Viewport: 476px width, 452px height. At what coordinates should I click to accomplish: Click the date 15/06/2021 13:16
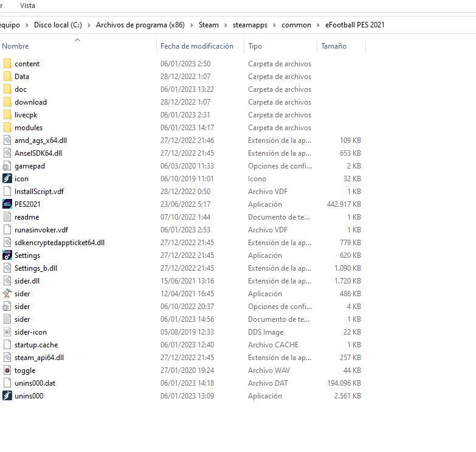click(187, 281)
